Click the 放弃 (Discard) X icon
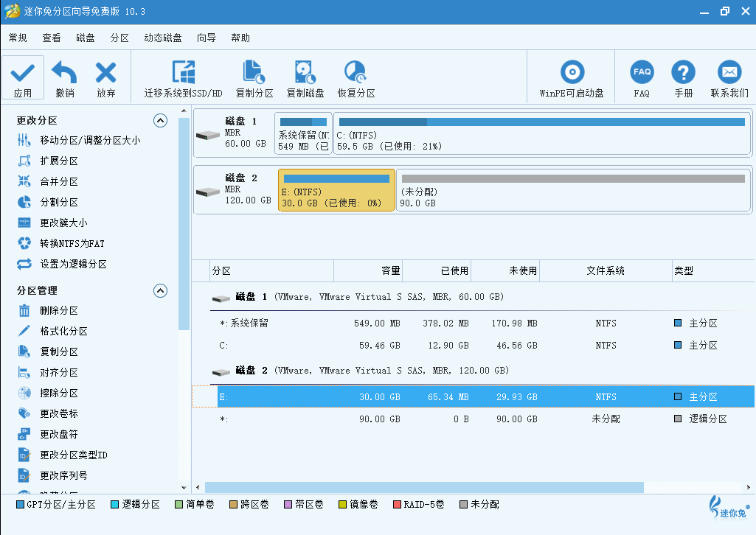This screenshot has height=535, width=756. point(105,73)
